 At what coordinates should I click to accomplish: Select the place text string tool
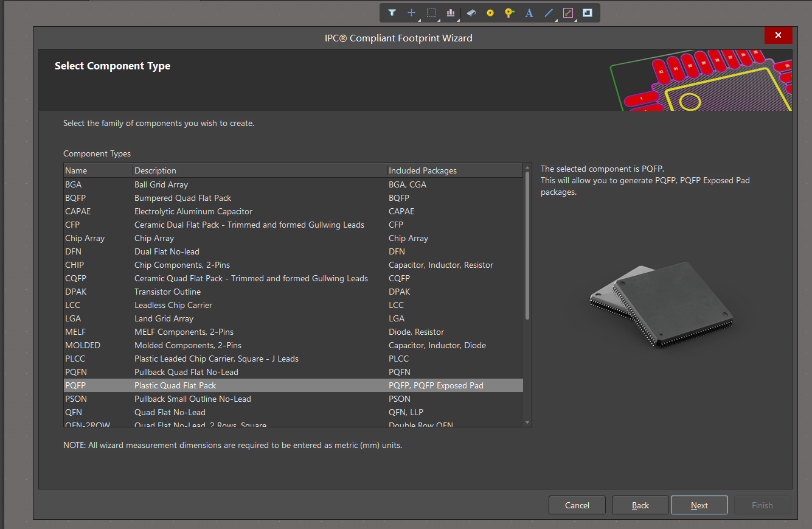coord(529,13)
